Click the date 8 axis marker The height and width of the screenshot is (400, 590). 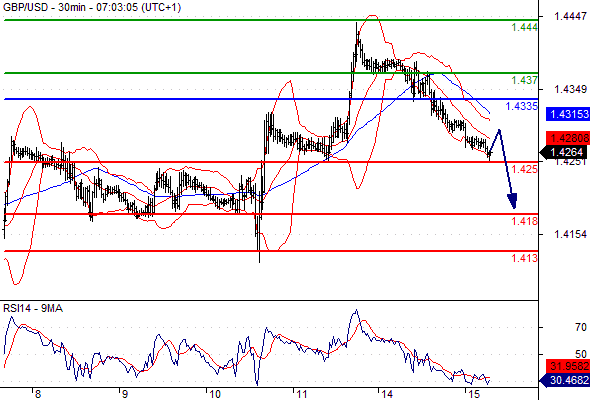tap(37, 394)
